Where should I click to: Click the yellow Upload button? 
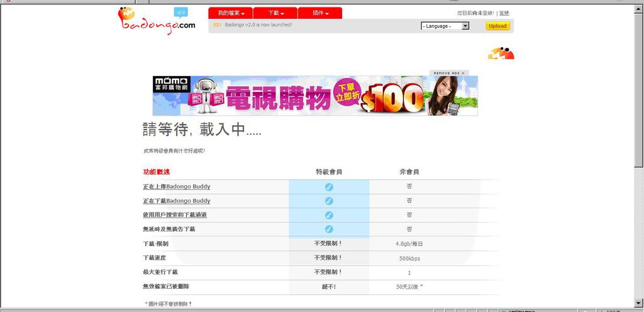tap(497, 26)
